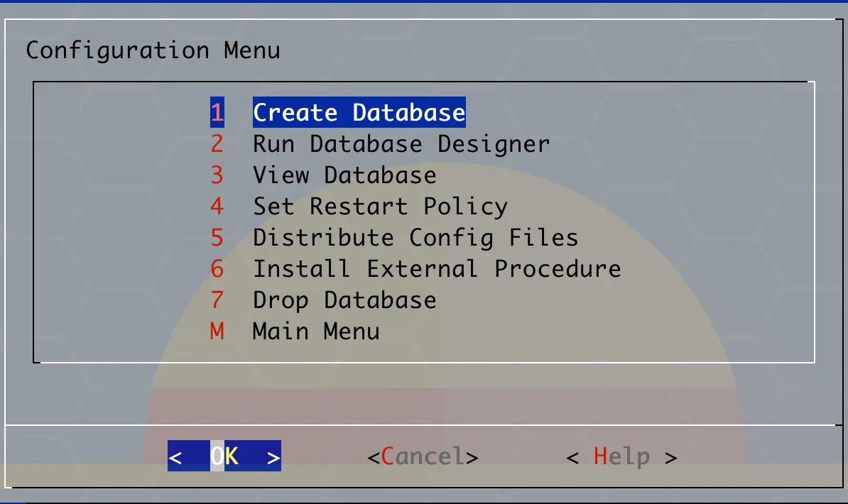Image resolution: width=848 pixels, height=504 pixels.
Task: Select the Create Database menu entry
Action: [x=359, y=113]
